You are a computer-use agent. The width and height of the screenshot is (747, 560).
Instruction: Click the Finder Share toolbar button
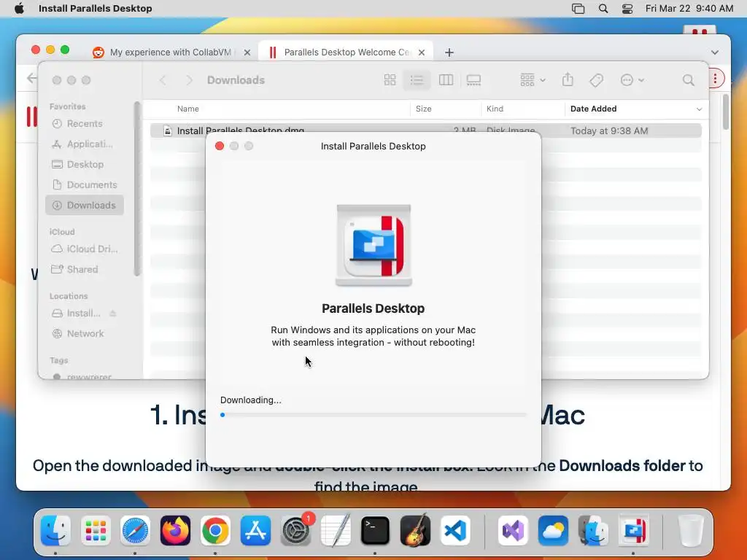pos(568,79)
